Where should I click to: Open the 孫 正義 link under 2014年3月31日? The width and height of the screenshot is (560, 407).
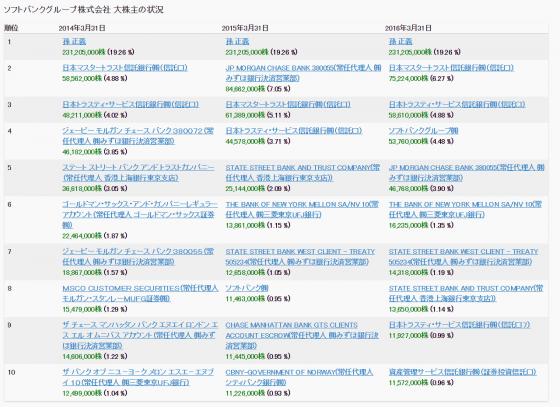74,41
